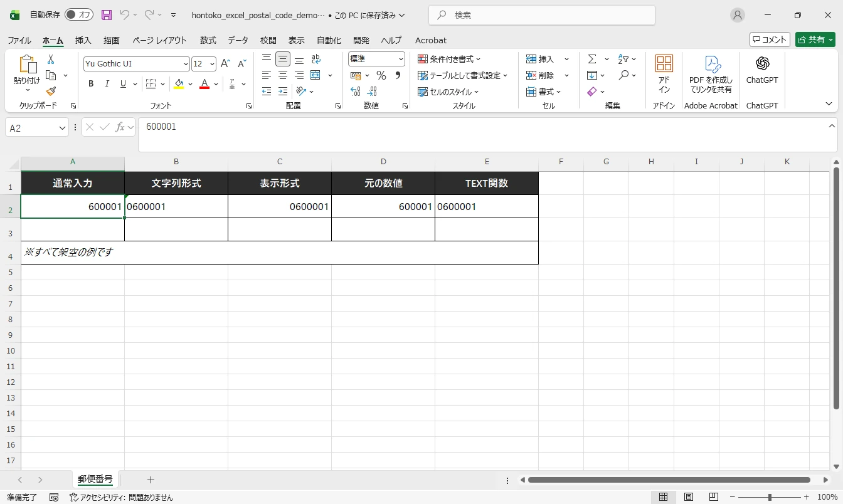The image size is (843, 504).
Task: Toggle middle vertical alignment
Action: click(283, 59)
